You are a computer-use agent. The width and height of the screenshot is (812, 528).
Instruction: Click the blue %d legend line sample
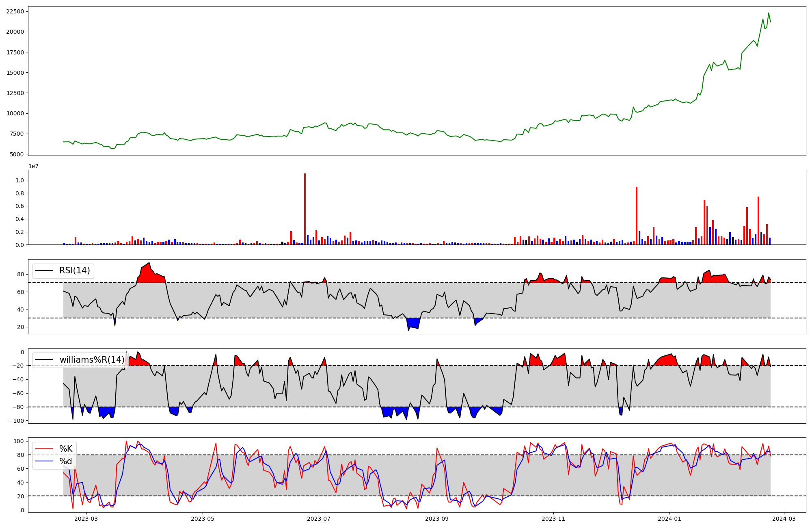45,461
